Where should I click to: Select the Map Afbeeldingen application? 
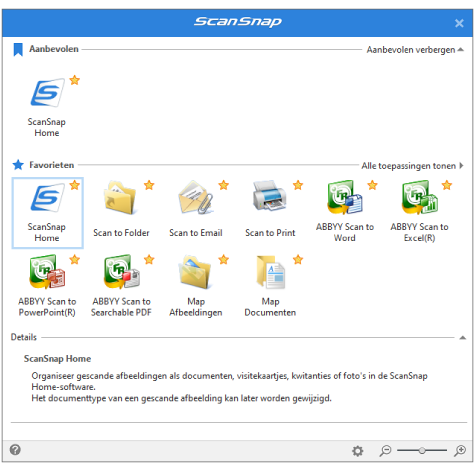[x=196, y=286]
